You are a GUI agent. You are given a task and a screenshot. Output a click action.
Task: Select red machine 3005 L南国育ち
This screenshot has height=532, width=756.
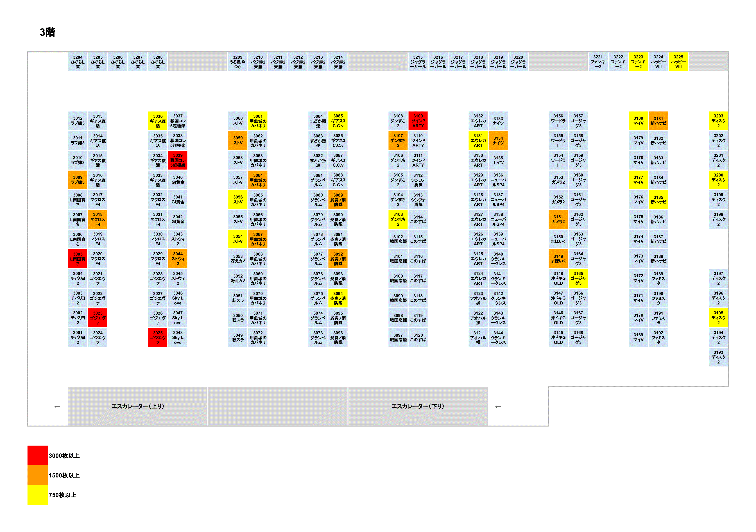[78, 259]
